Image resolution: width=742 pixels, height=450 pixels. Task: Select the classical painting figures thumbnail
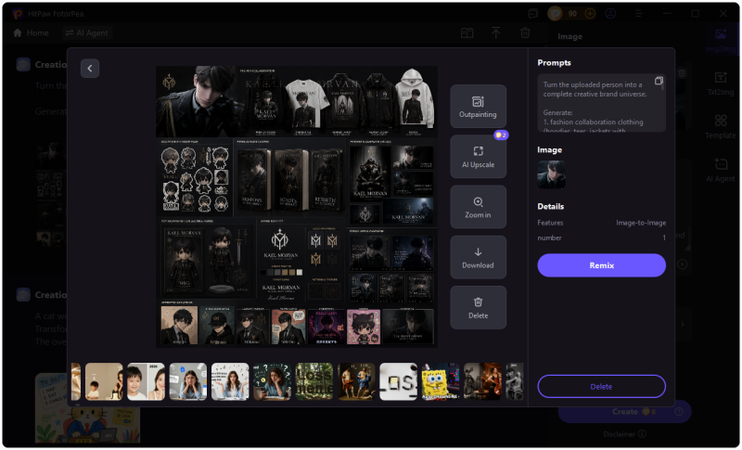click(356, 381)
